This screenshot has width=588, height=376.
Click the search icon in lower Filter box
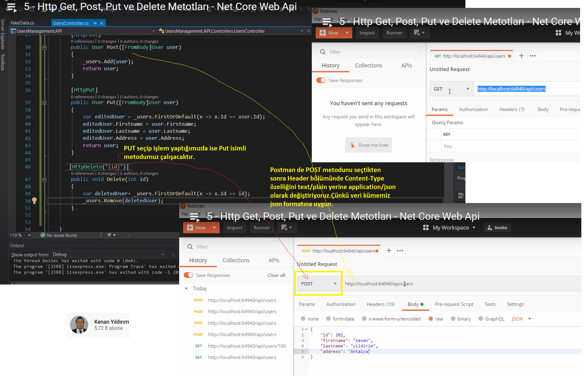(x=190, y=247)
